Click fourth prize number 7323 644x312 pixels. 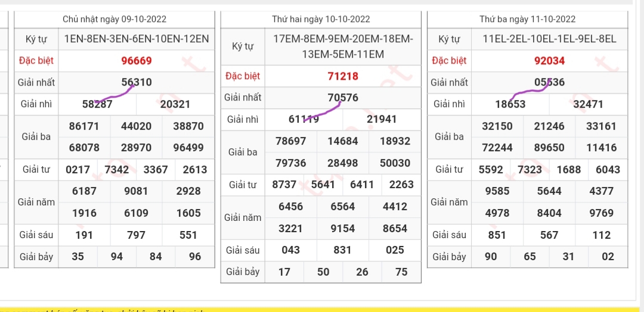[530, 170]
